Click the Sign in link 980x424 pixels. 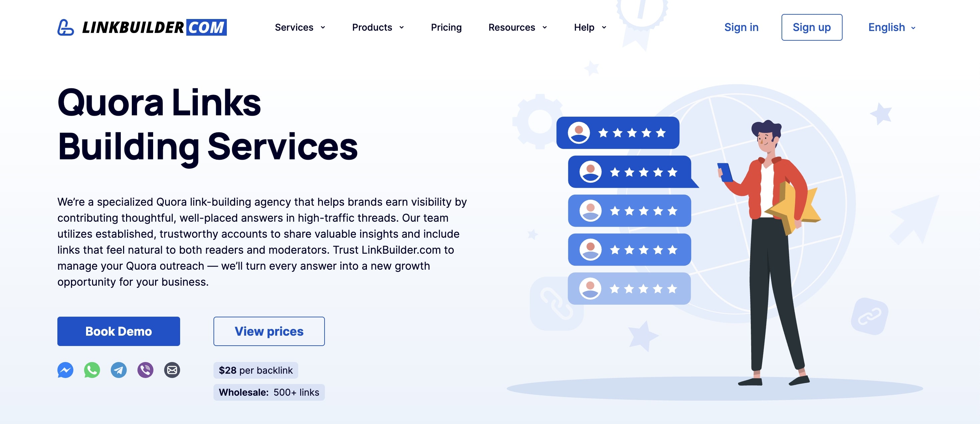741,27
